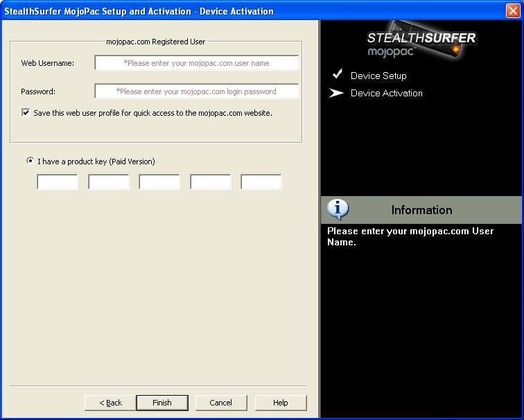Click the Finish button

(162, 403)
